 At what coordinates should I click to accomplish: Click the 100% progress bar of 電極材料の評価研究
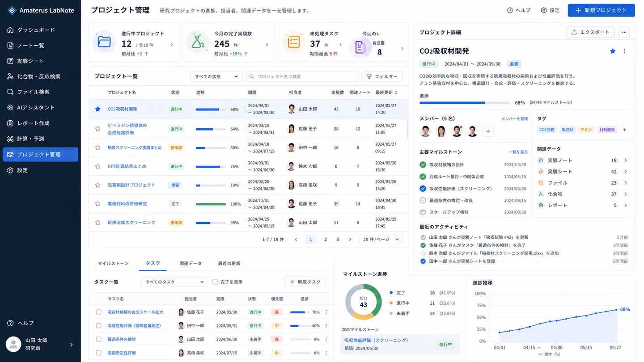211,204
